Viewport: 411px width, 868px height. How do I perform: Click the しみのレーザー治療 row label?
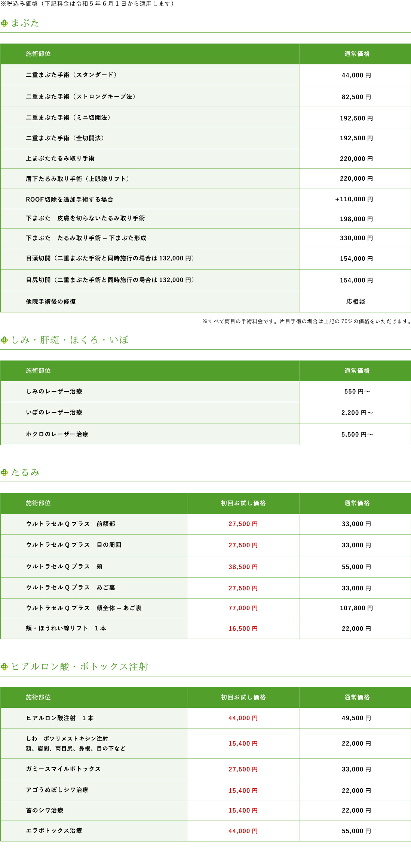pos(54,391)
